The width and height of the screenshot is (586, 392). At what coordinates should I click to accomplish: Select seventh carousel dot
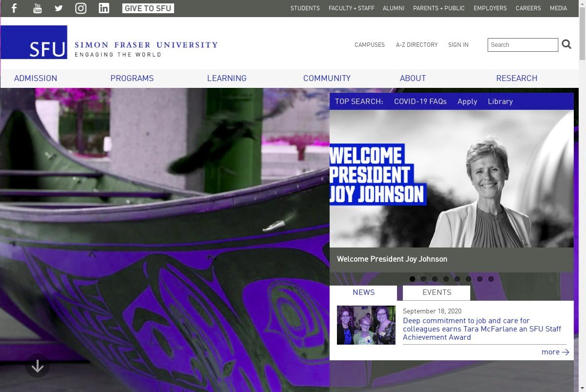tap(480, 279)
